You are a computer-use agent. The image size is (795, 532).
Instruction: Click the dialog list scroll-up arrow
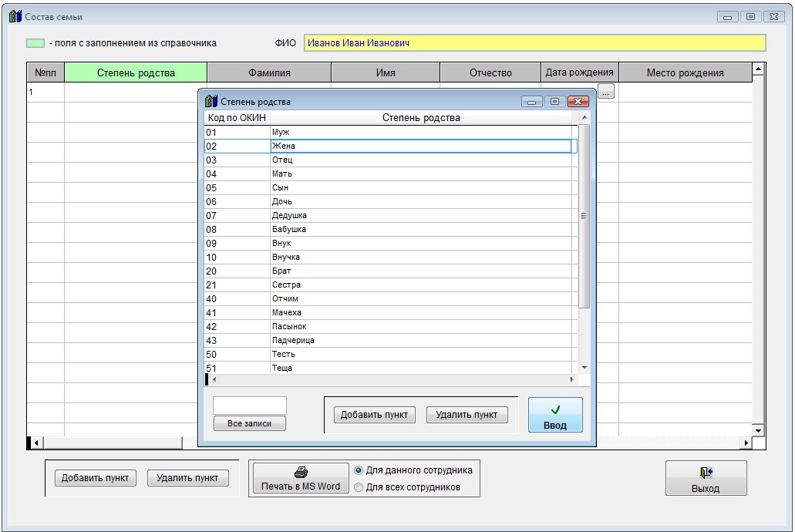(584, 118)
